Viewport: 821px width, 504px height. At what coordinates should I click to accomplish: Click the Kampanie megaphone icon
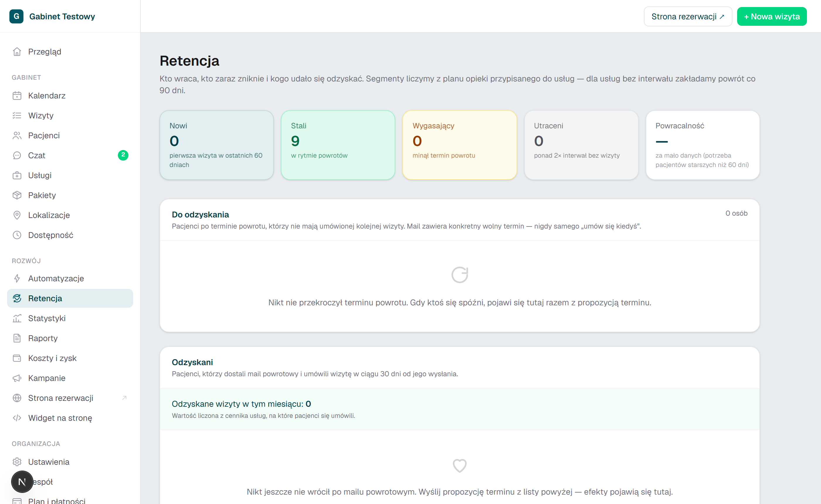coord(17,378)
